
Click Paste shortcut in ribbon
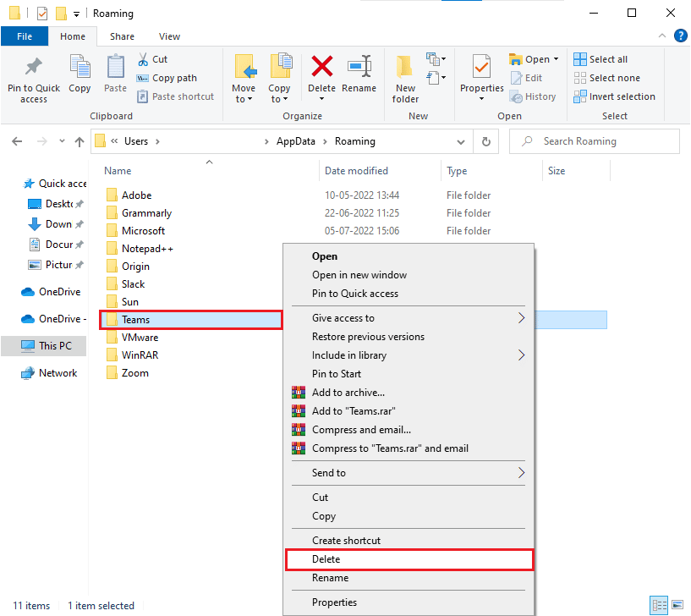click(x=175, y=96)
